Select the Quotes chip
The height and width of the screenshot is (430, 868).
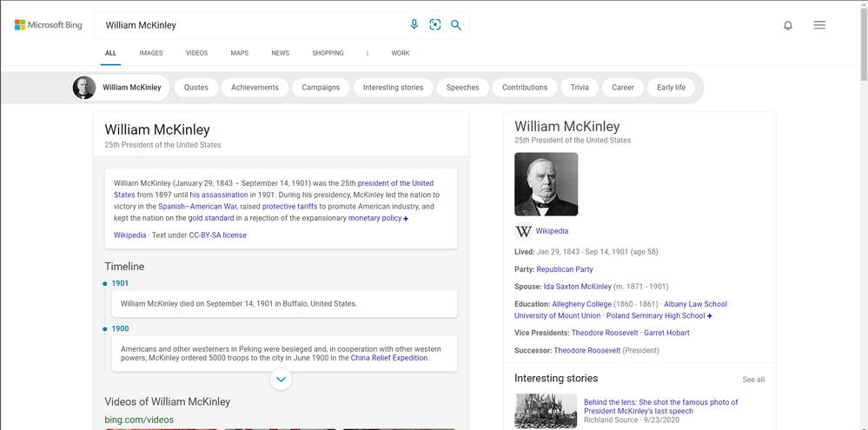[196, 88]
